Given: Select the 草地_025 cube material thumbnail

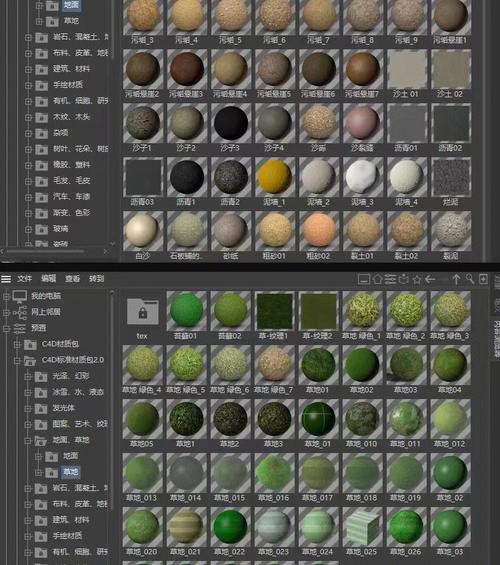Looking at the screenshot, I should [362, 528].
